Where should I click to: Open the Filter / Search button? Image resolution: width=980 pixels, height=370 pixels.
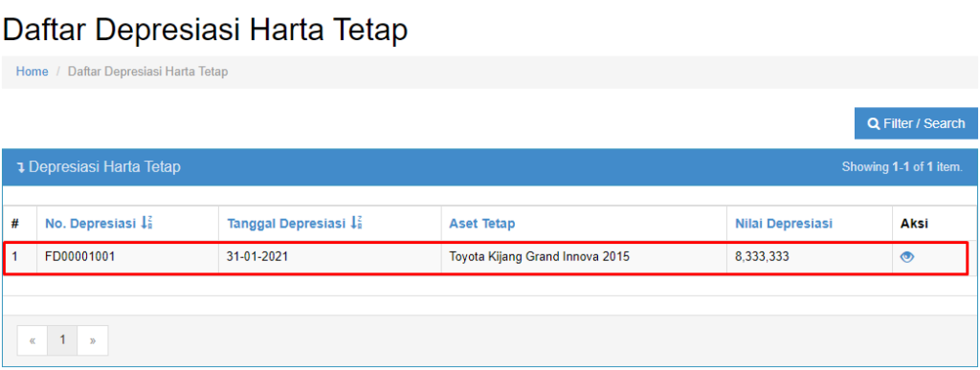pyautogui.click(x=916, y=123)
